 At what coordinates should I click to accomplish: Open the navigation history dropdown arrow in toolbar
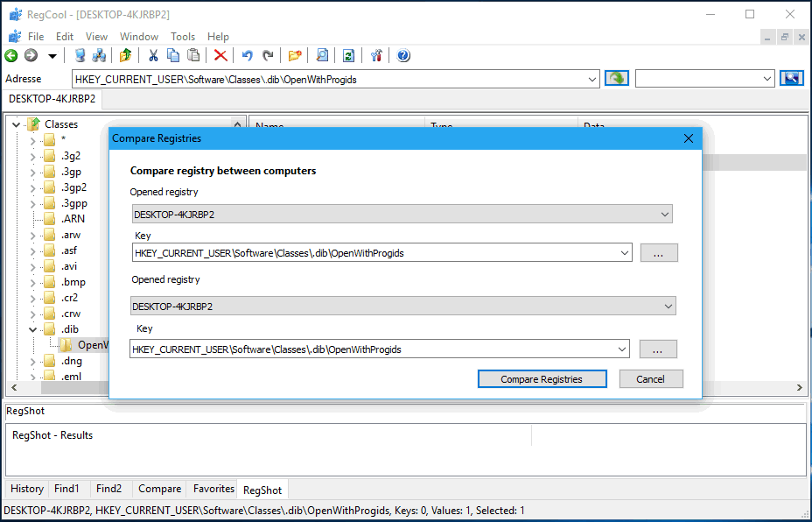coord(52,56)
